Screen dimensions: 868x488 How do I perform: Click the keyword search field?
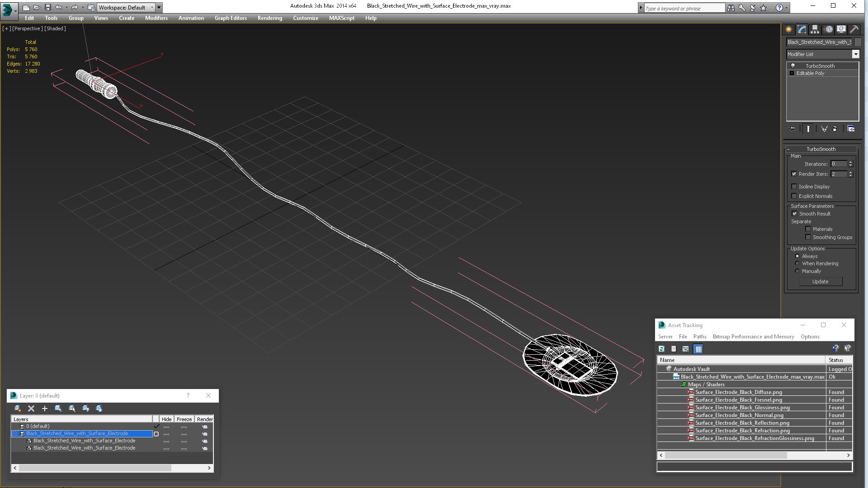(684, 8)
